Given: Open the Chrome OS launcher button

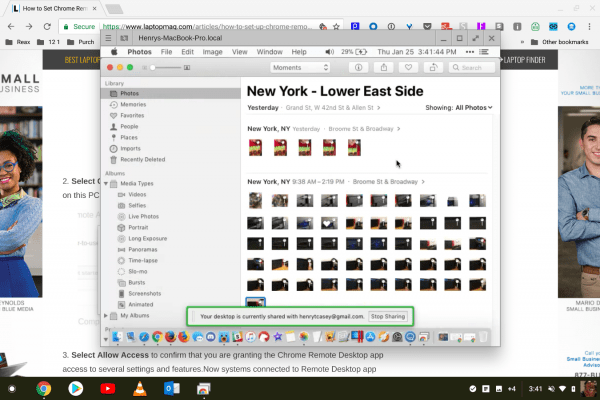Looking at the screenshot, I should [x=12, y=389].
